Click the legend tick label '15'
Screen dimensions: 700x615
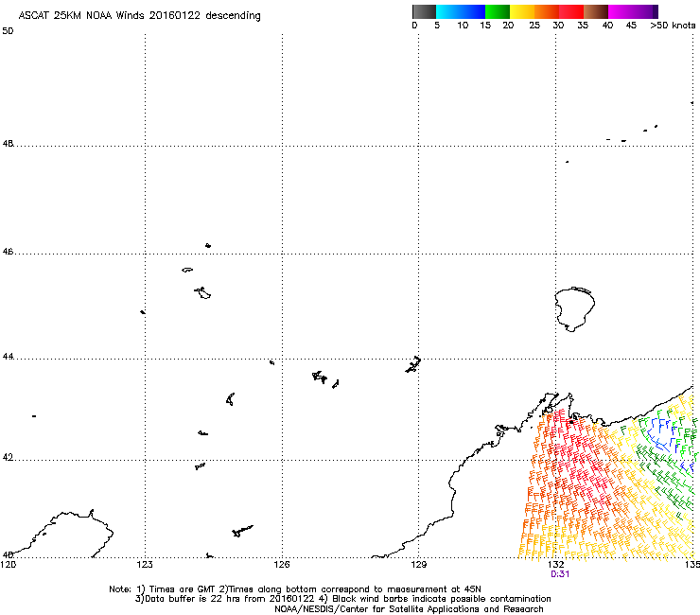[x=485, y=26]
